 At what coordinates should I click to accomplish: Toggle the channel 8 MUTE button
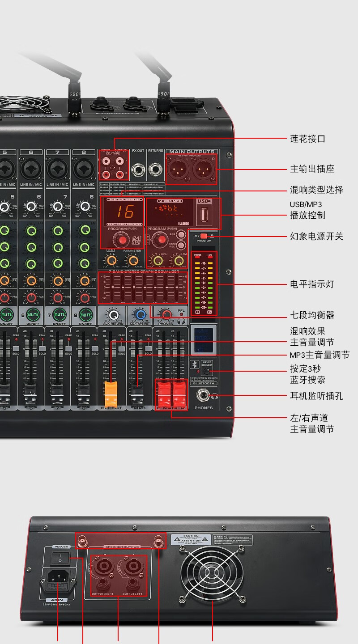click(x=85, y=315)
